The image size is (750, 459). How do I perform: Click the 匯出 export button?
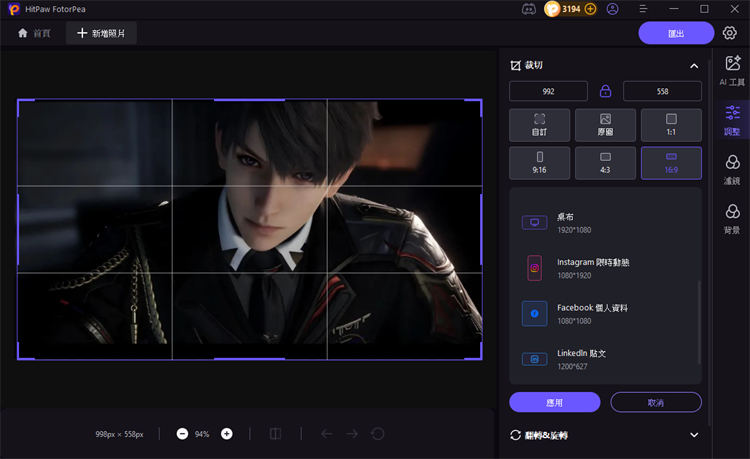pos(676,33)
